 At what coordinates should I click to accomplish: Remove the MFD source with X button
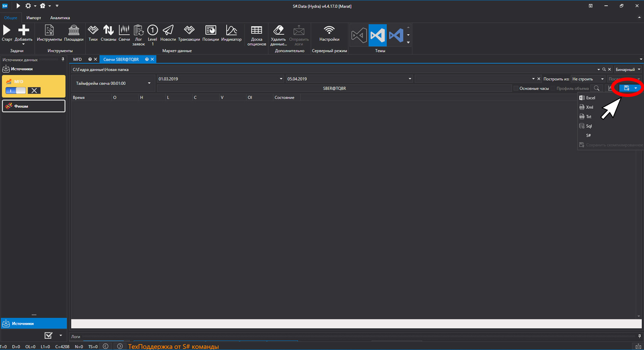[34, 90]
